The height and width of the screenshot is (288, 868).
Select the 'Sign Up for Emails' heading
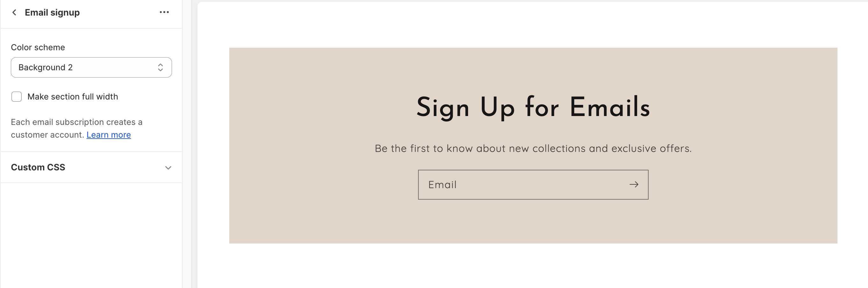pos(533,107)
